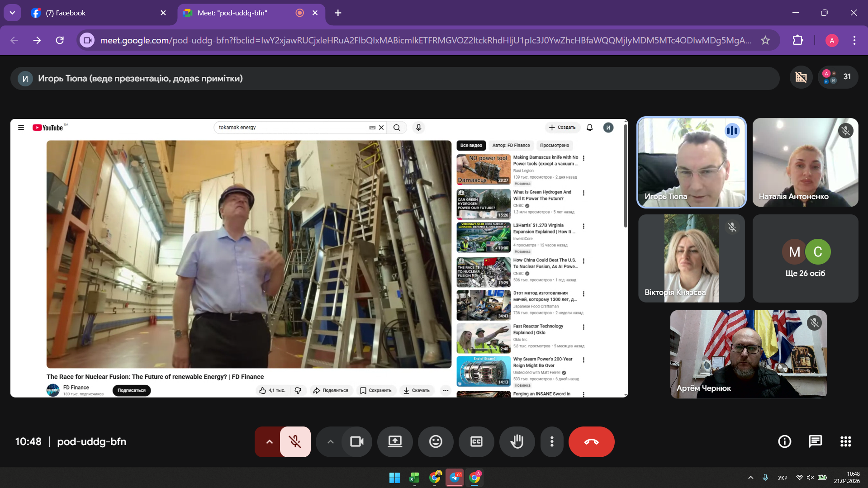Open Meet more options menu
Image resolution: width=868 pixels, height=488 pixels.
pos(552,441)
